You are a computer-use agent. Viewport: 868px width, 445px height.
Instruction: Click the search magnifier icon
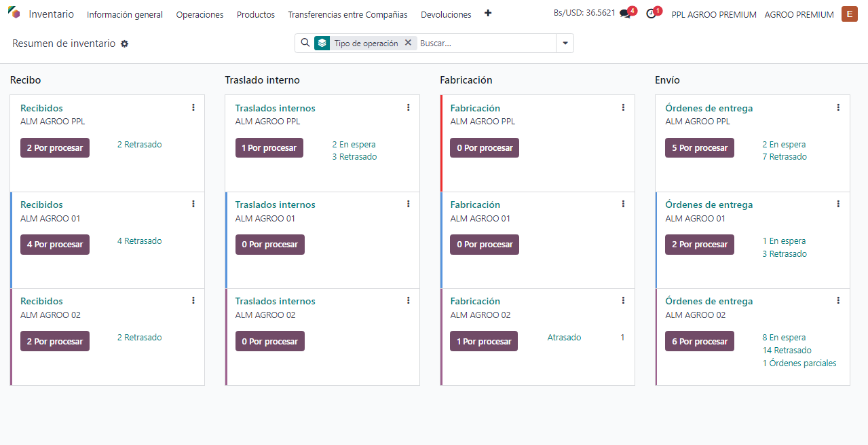click(305, 43)
